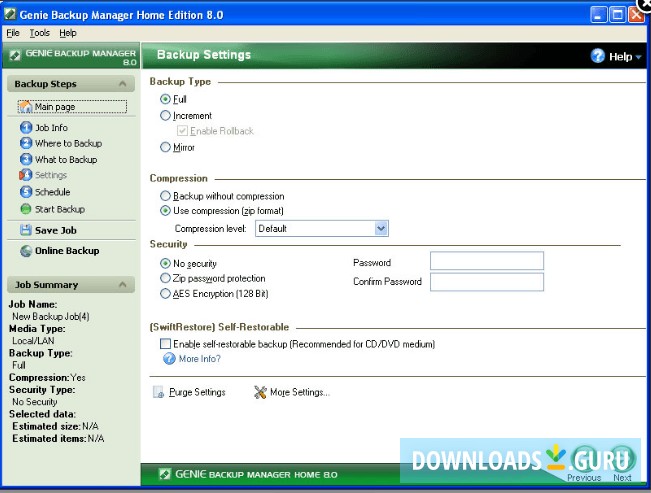651x493 pixels.
Task: Click the Local/LAN media type value
Action: 33,341
